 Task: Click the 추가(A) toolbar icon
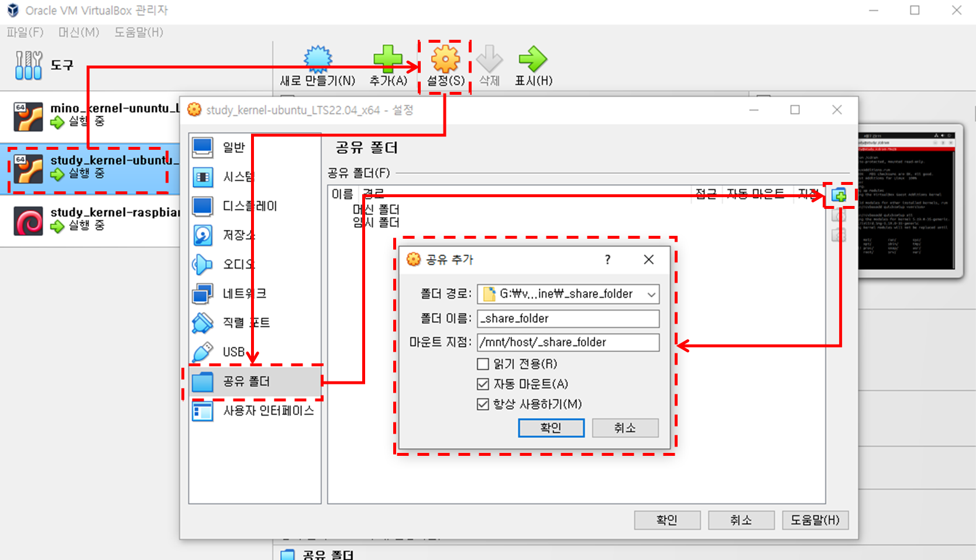(x=389, y=64)
